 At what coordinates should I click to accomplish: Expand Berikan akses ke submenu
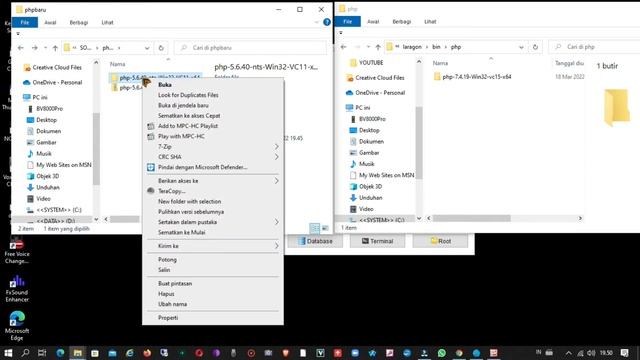(213, 181)
